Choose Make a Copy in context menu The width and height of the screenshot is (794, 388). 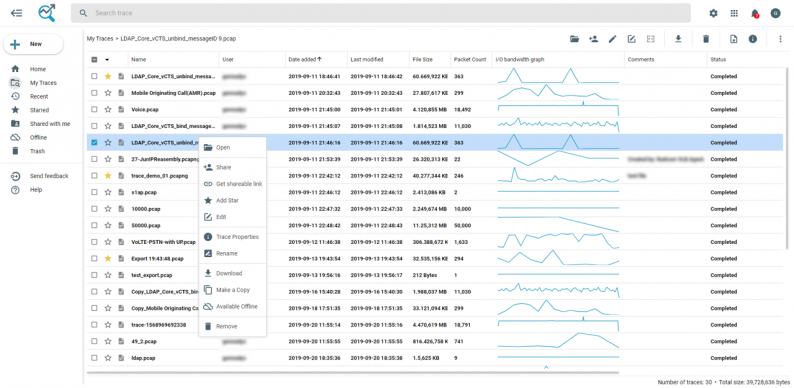coord(232,290)
